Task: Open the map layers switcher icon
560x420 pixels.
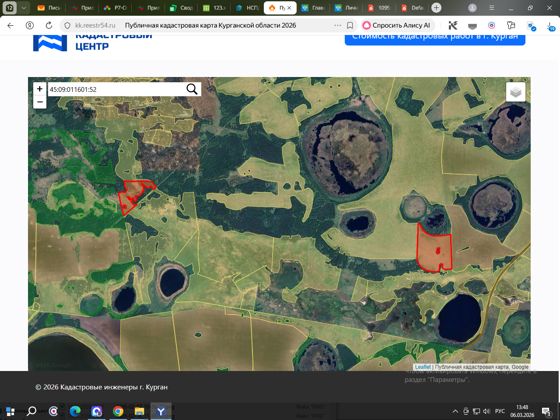Action: [x=515, y=92]
